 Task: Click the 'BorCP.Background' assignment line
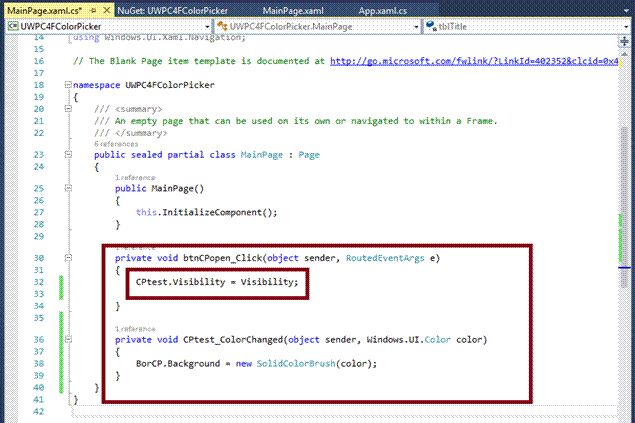pos(256,363)
